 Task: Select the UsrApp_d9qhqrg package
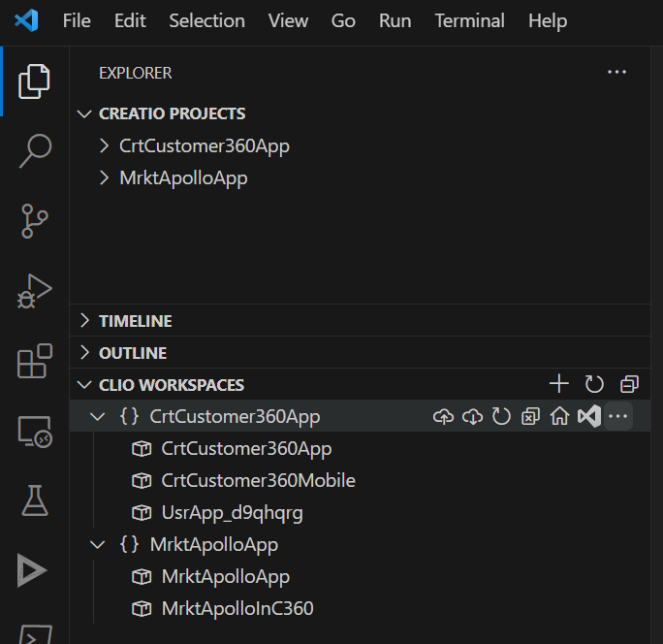(x=361, y=513)
